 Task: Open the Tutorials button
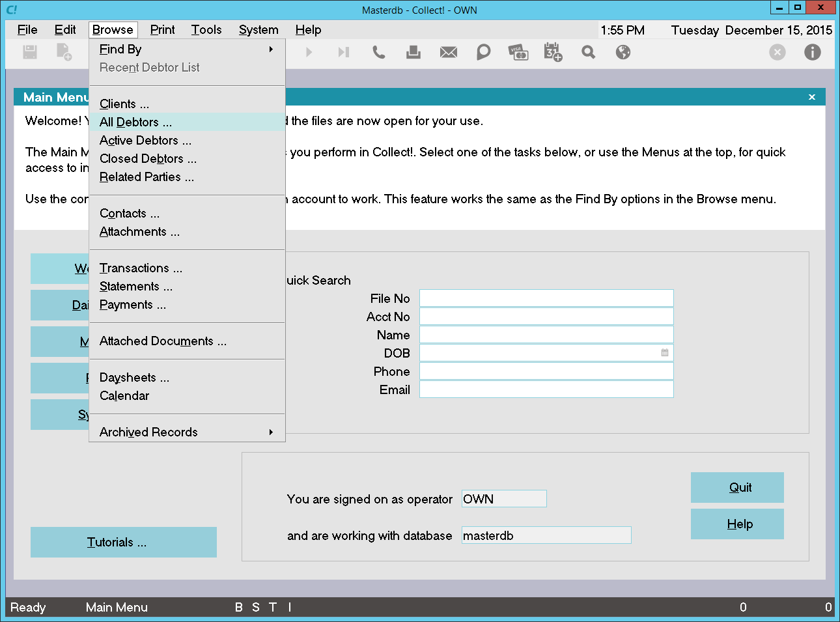(123, 543)
